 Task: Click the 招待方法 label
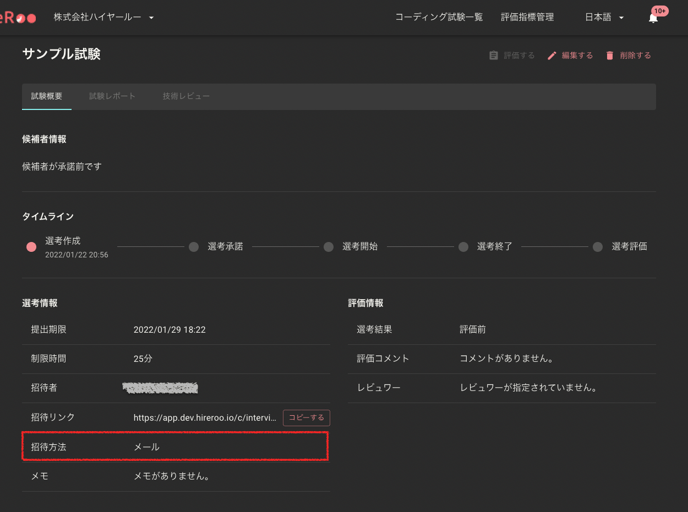click(48, 447)
